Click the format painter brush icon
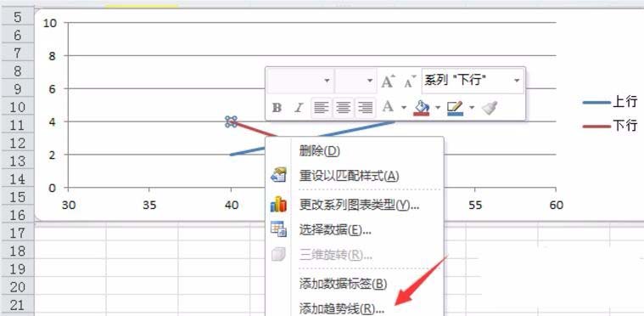644x316 pixels. pyautogui.click(x=490, y=108)
